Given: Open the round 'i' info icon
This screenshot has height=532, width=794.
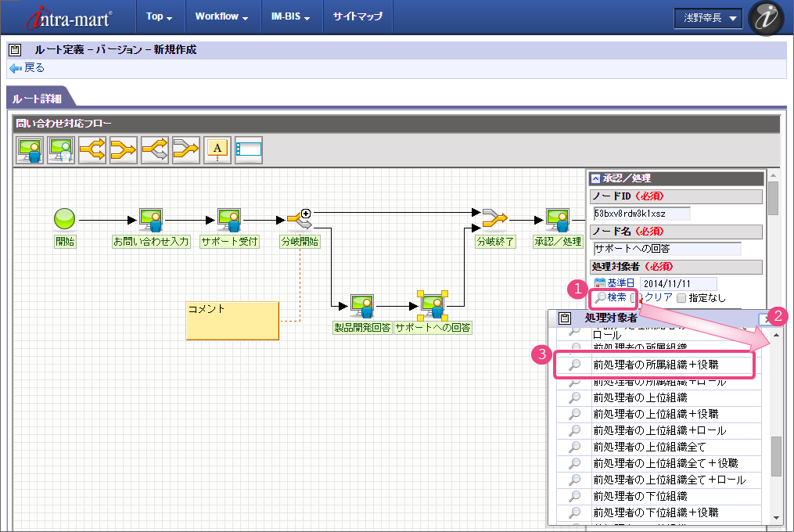Looking at the screenshot, I should pyautogui.click(x=766, y=18).
